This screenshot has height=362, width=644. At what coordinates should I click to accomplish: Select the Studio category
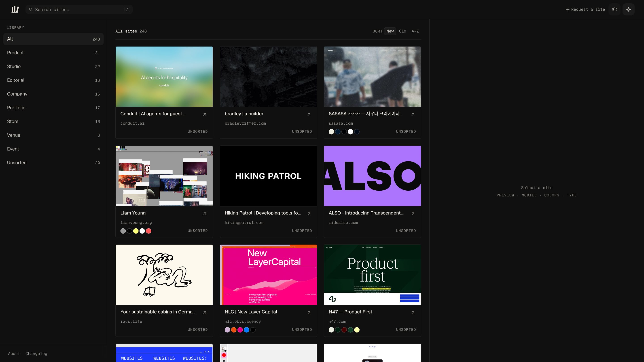pos(53,66)
